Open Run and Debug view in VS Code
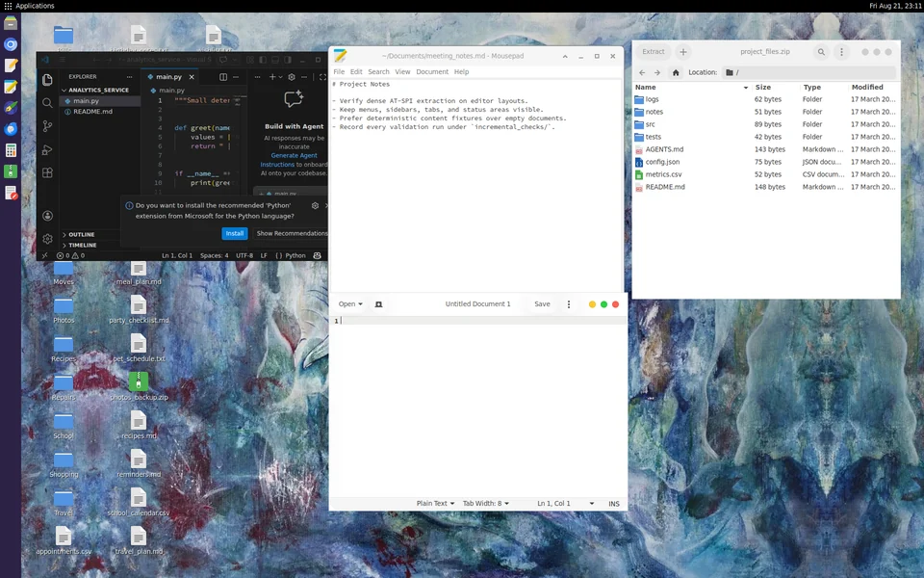 pos(48,150)
